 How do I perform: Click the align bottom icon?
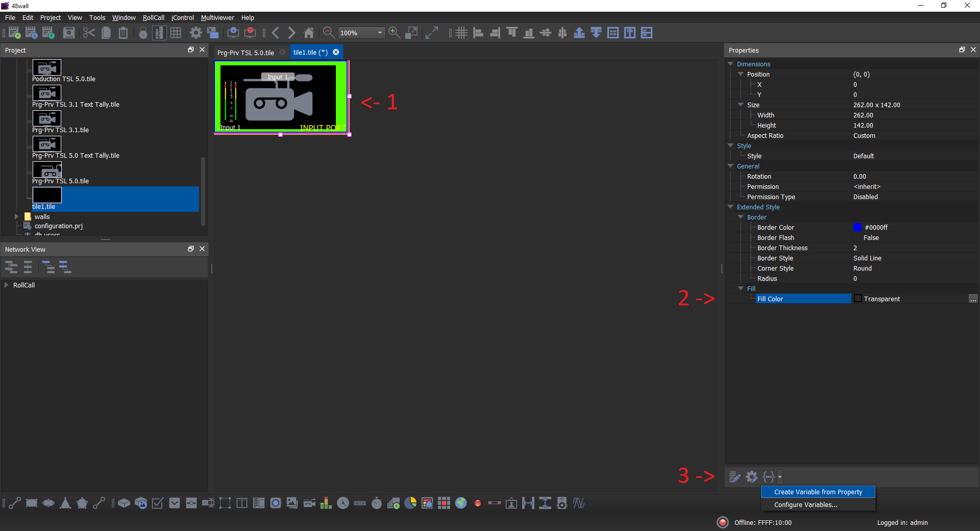(529, 33)
